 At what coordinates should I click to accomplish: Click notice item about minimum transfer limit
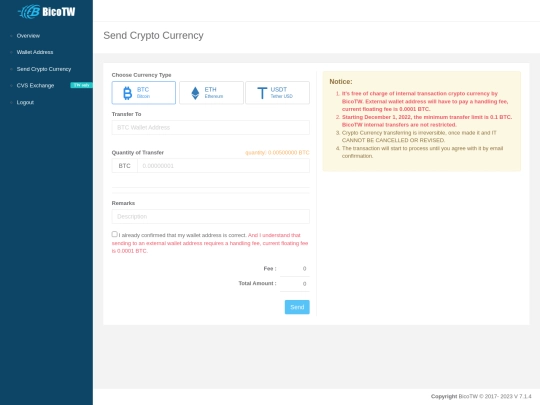[427, 121]
